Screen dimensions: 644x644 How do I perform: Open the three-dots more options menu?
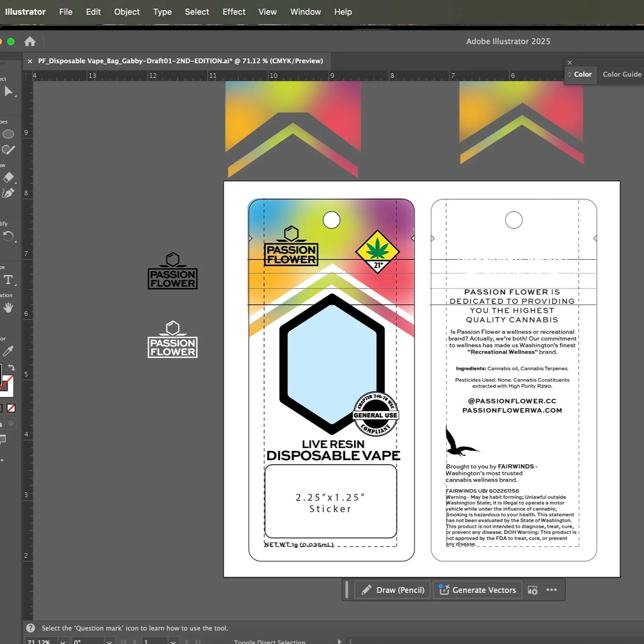click(x=551, y=590)
